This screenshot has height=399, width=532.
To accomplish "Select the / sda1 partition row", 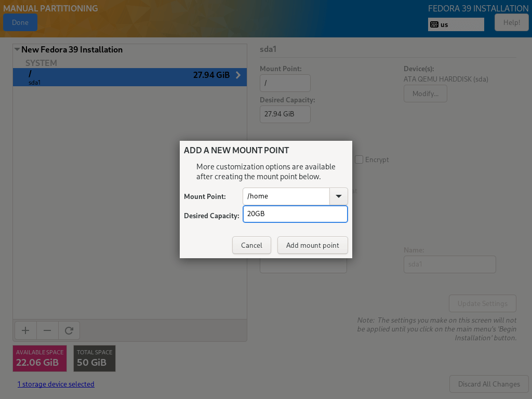I will 129,77.
